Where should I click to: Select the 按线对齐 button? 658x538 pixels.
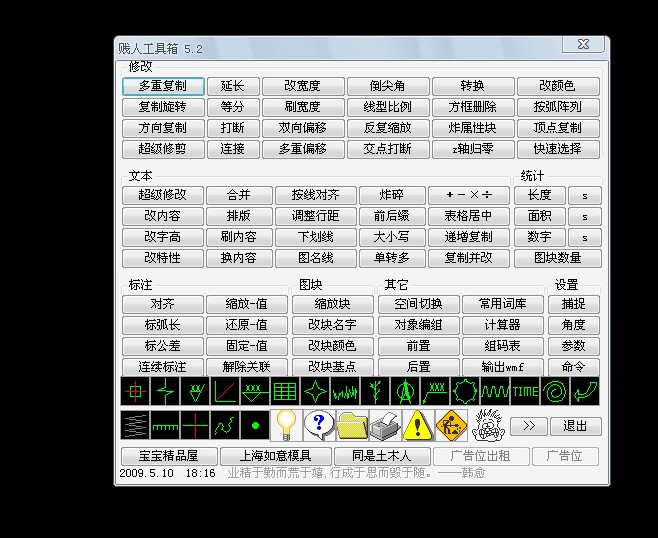pyautogui.click(x=316, y=195)
